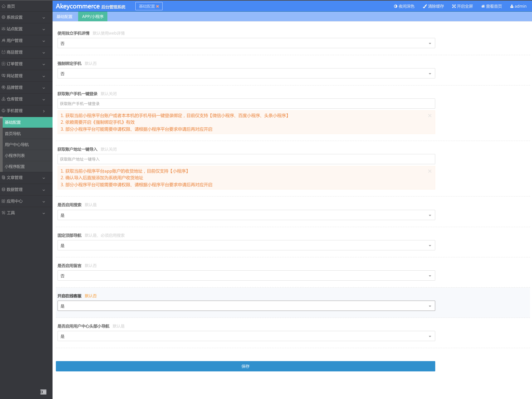Image resolution: width=532 pixels, height=399 pixels.
Task: Click the home icon beside 首页 in sidebar
Action: click(x=4, y=6)
